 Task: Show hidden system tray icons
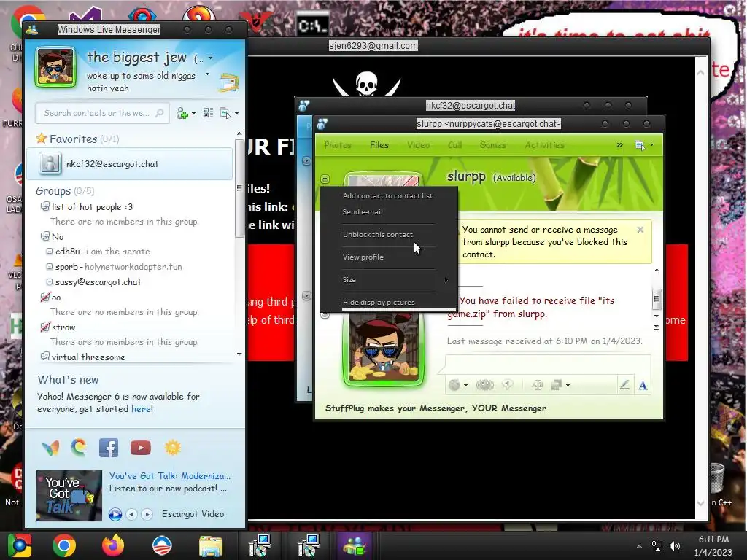click(x=639, y=546)
